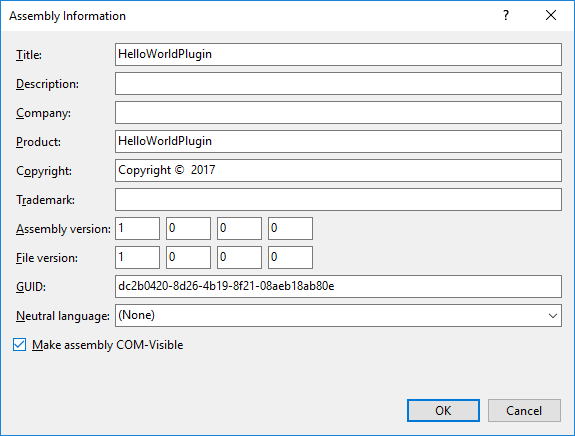Select Assembly version major number box

pyautogui.click(x=138, y=228)
